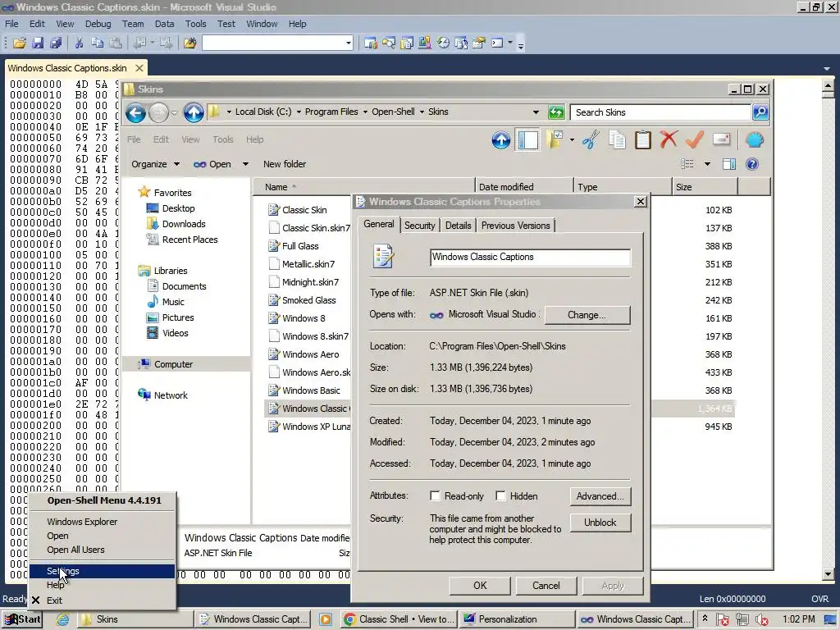Click the blue scissors Cut icon in explorer toolbar

(x=591, y=140)
